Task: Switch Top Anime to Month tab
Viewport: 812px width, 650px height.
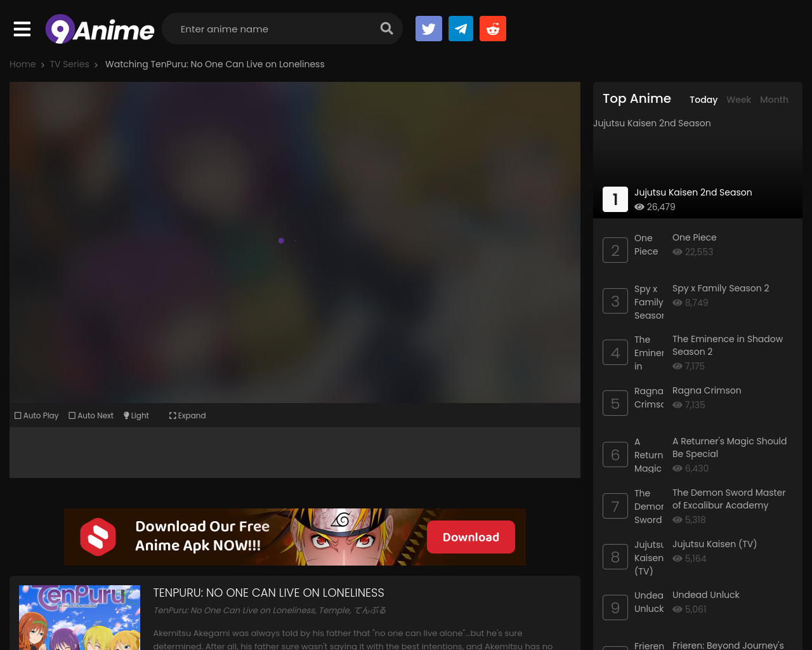Action: point(774,100)
